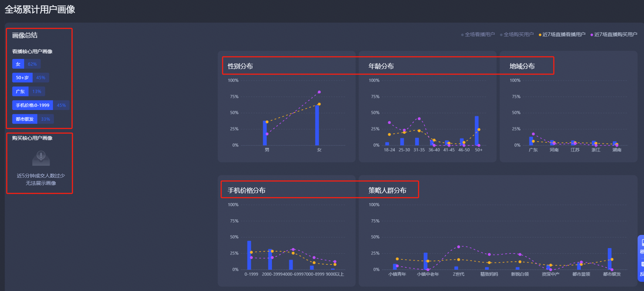
Task: Click the 策略人群分布 chart title
Action: (387, 190)
